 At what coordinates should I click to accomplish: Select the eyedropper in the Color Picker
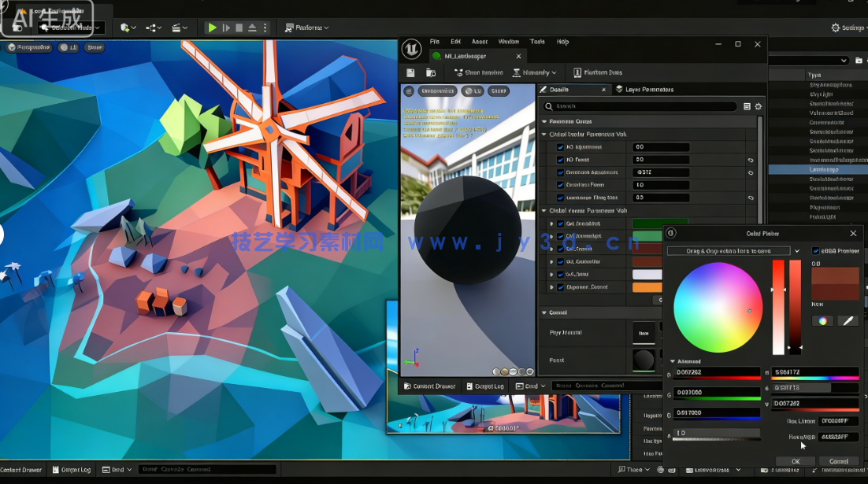click(x=848, y=320)
